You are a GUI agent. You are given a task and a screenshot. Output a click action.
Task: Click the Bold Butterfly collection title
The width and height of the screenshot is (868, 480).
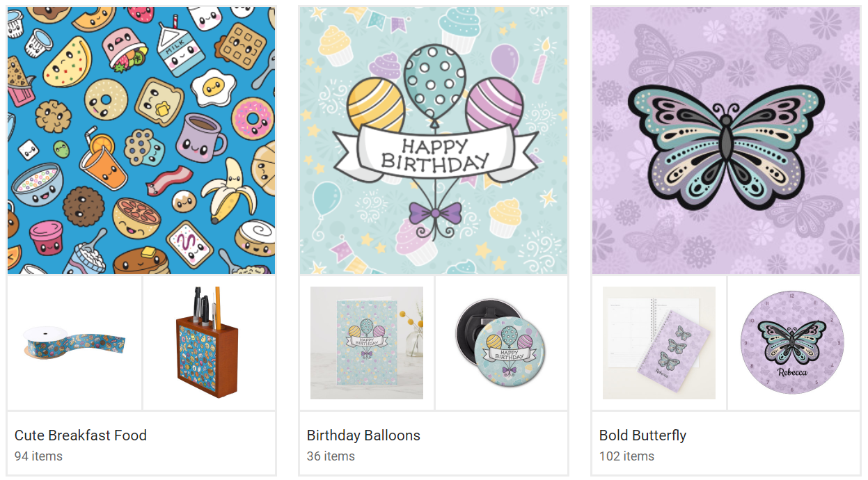tap(642, 435)
